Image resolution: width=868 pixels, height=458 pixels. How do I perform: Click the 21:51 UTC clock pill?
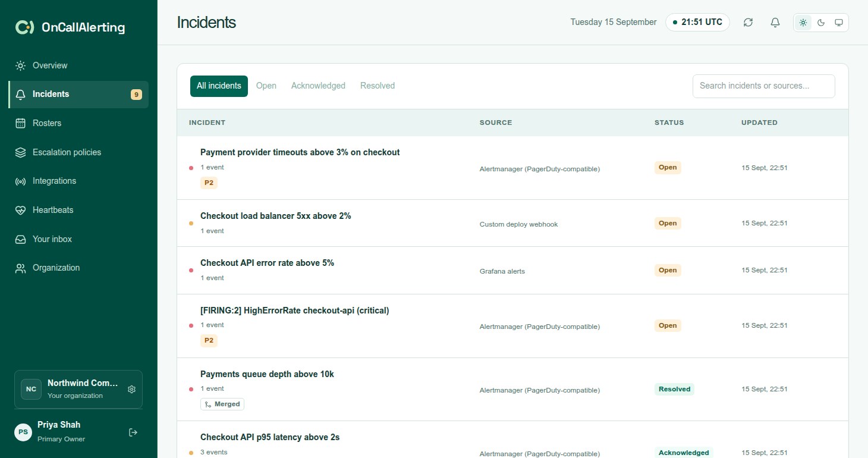tap(697, 23)
